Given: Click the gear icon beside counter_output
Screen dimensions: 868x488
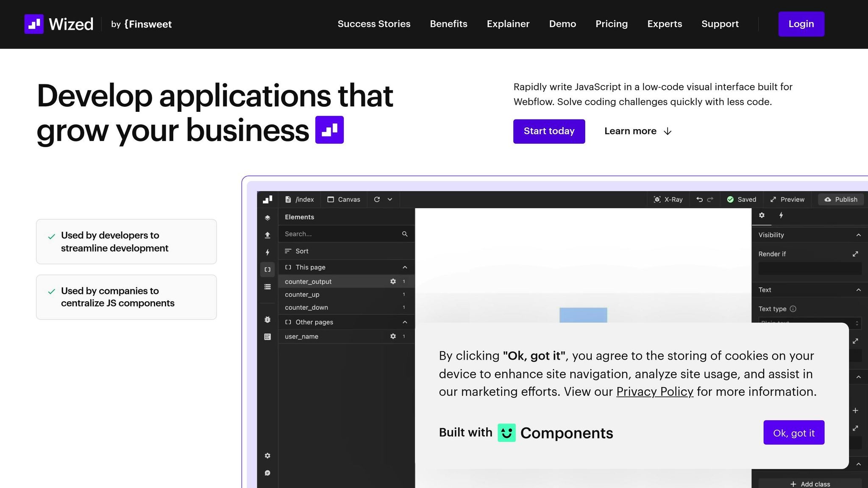Looking at the screenshot, I should pyautogui.click(x=393, y=282).
